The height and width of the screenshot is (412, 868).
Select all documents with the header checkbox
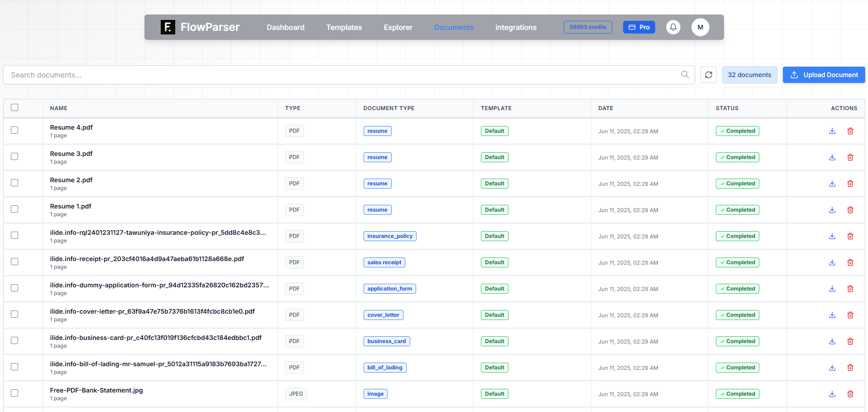(14, 107)
